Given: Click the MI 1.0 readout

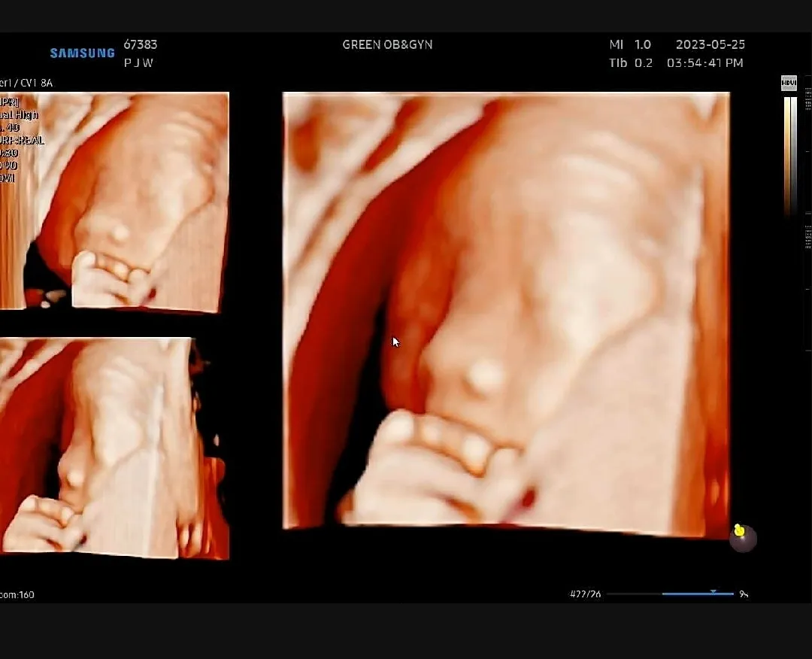Looking at the screenshot, I should [630, 44].
